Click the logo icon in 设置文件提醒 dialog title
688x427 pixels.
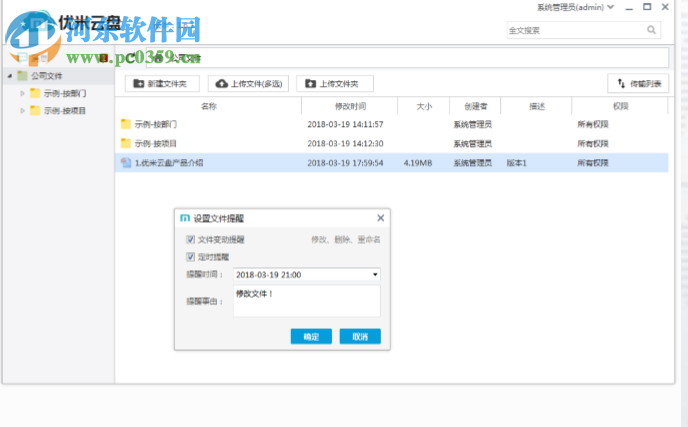point(185,218)
